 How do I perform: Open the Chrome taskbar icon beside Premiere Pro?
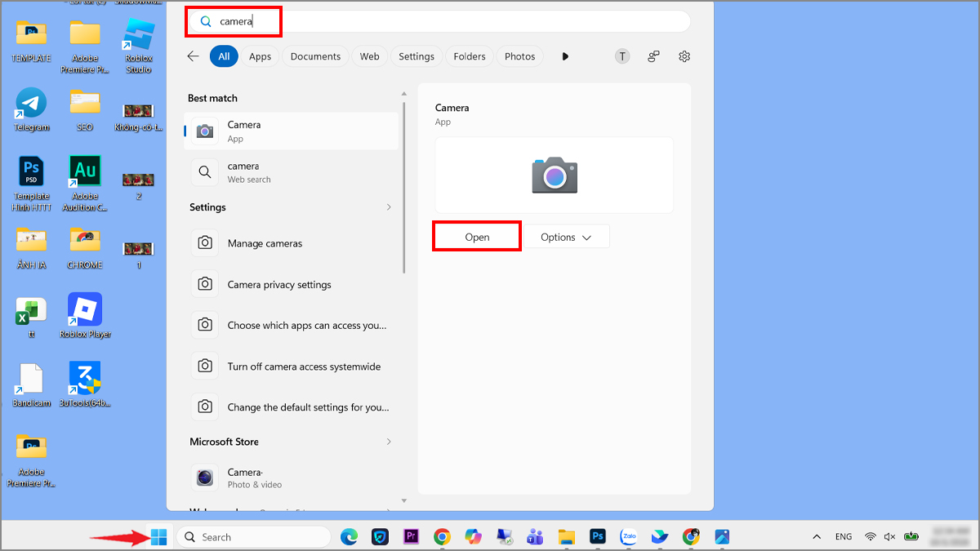(x=442, y=536)
